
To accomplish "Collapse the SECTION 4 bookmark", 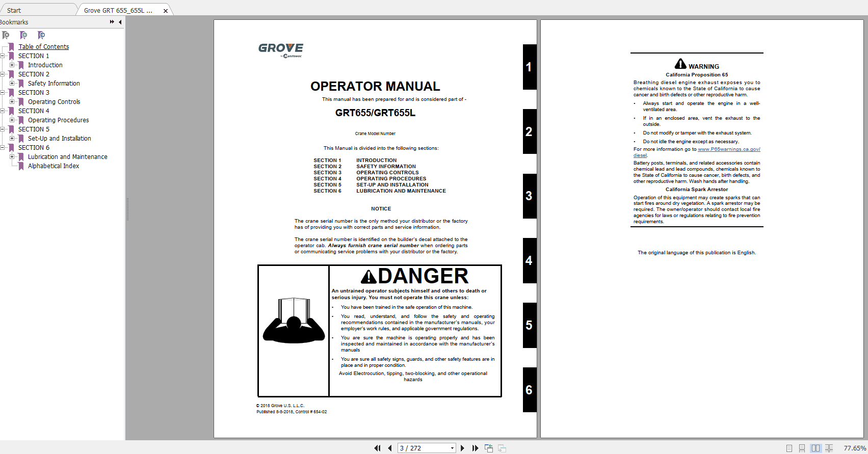I will tap(3, 111).
